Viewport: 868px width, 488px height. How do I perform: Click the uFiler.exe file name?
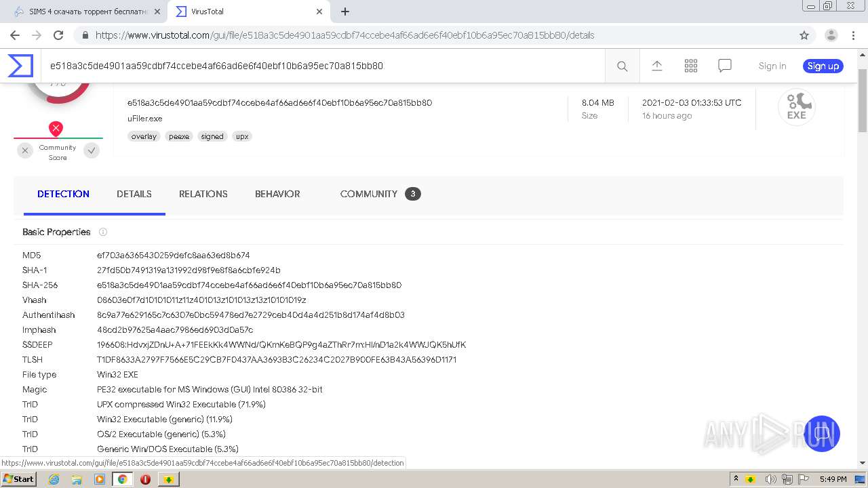(144, 119)
